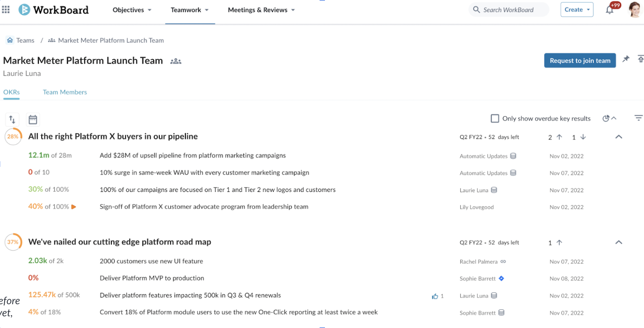Click database icon in Laurie Luna 125.47k row
Viewport: 644px width, 328px height.
(494, 295)
